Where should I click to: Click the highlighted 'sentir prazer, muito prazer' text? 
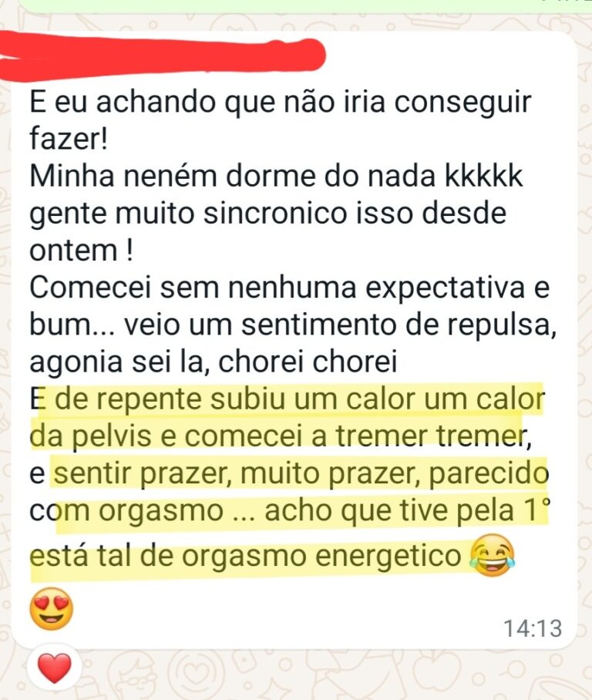coord(237,473)
